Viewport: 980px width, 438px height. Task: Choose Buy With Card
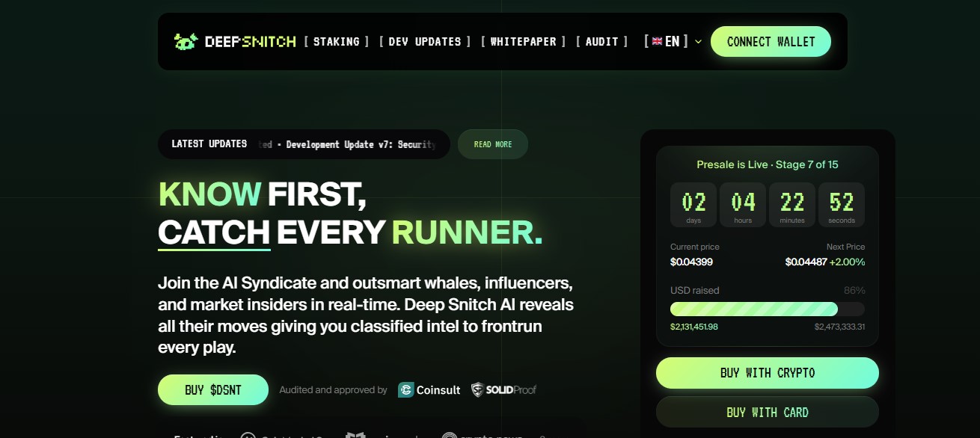coord(768,412)
